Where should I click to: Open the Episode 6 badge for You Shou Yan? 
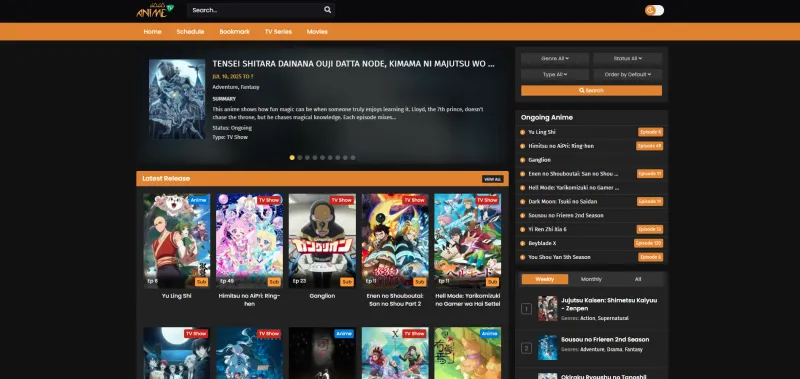pyautogui.click(x=651, y=257)
